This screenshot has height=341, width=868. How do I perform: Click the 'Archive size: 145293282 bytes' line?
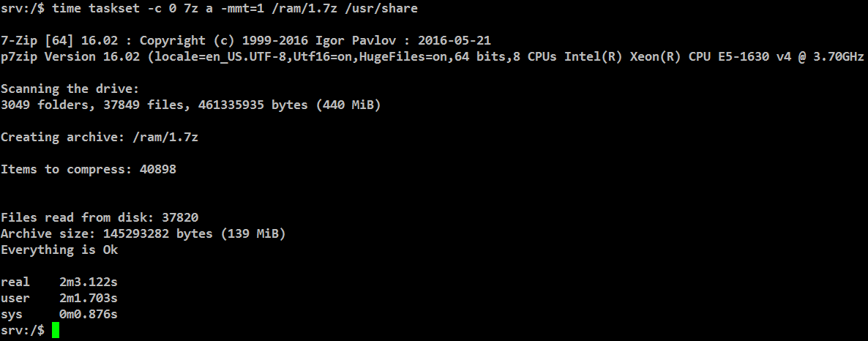(113, 233)
